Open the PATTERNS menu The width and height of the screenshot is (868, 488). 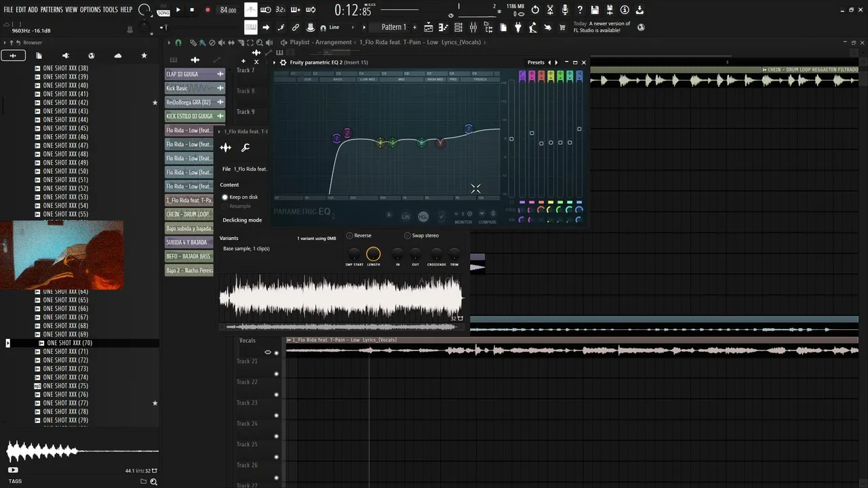tap(52, 9)
